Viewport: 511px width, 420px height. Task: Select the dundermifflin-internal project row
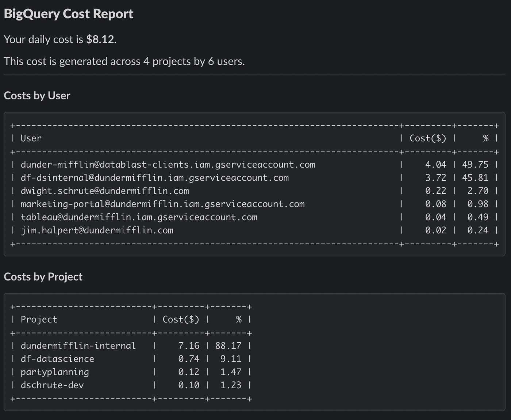[x=78, y=345]
